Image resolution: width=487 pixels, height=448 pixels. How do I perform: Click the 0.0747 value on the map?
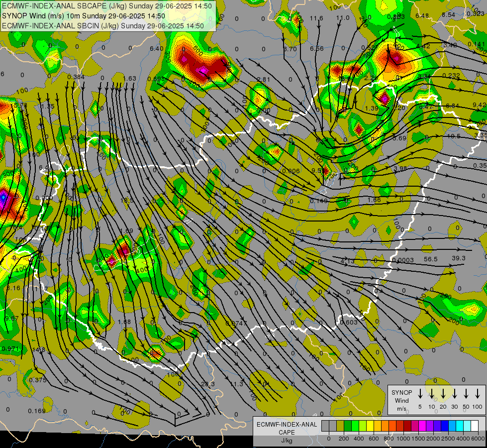[x=236, y=324]
